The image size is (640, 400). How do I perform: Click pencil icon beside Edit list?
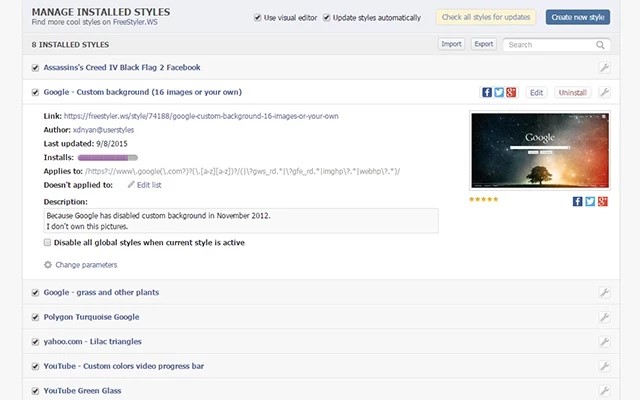pyautogui.click(x=131, y=184)
